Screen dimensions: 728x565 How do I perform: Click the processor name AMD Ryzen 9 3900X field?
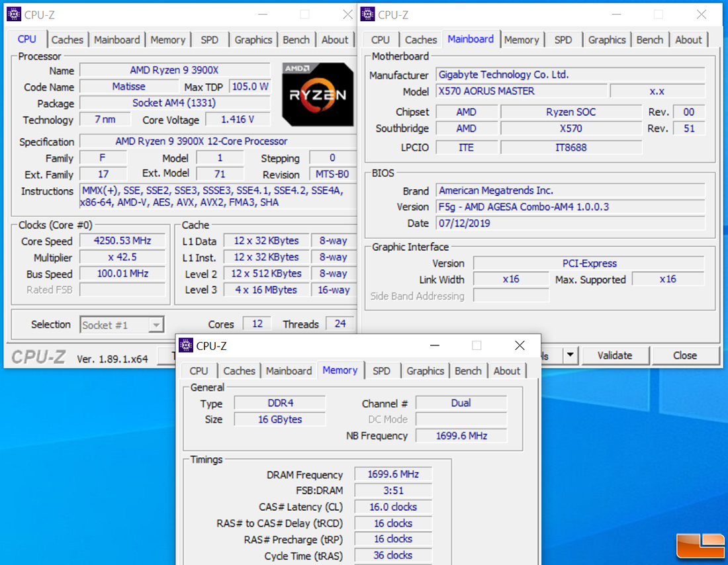[x=175, y=70]
